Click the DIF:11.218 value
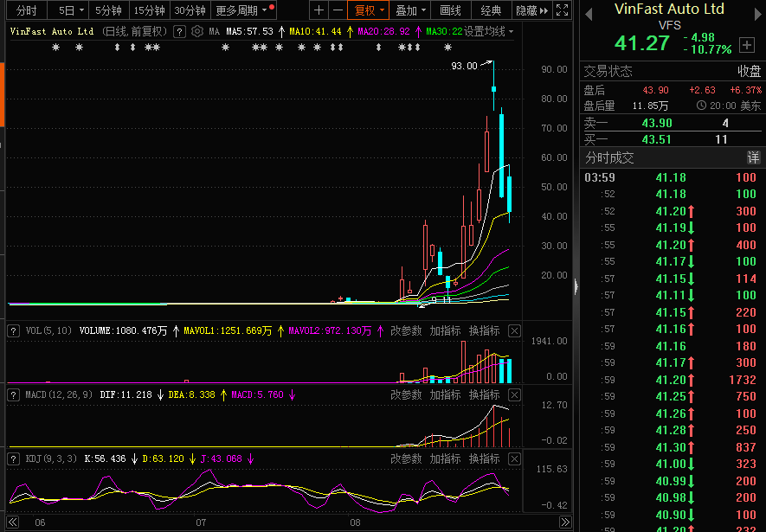This screenshot has height=532, width=766. pyautogui.click(x=126, y=394)
